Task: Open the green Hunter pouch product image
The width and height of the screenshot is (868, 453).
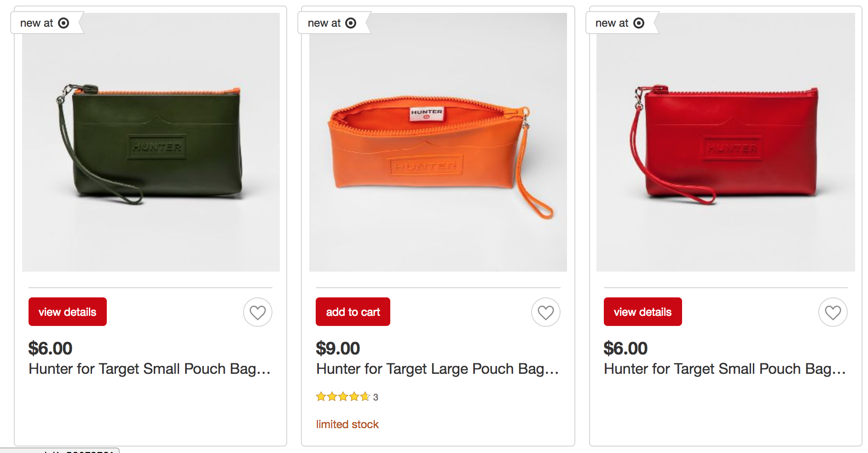Action: [x=151, y=143]
